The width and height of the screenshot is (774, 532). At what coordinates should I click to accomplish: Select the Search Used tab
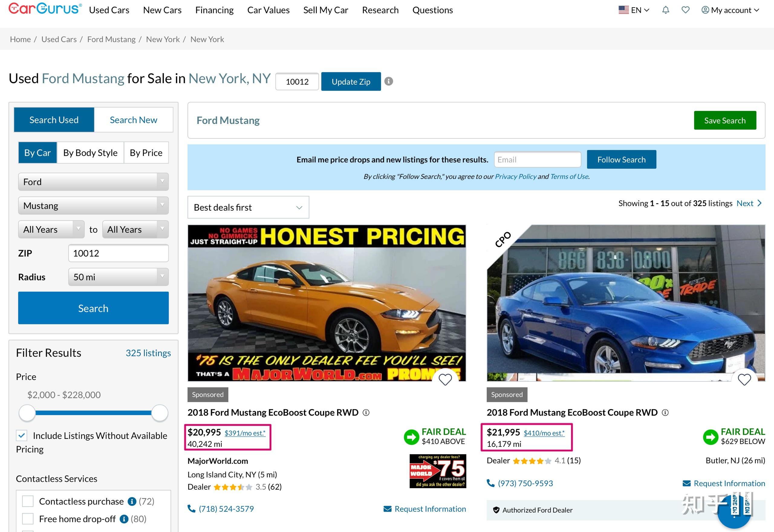click(x=54, y=120)
